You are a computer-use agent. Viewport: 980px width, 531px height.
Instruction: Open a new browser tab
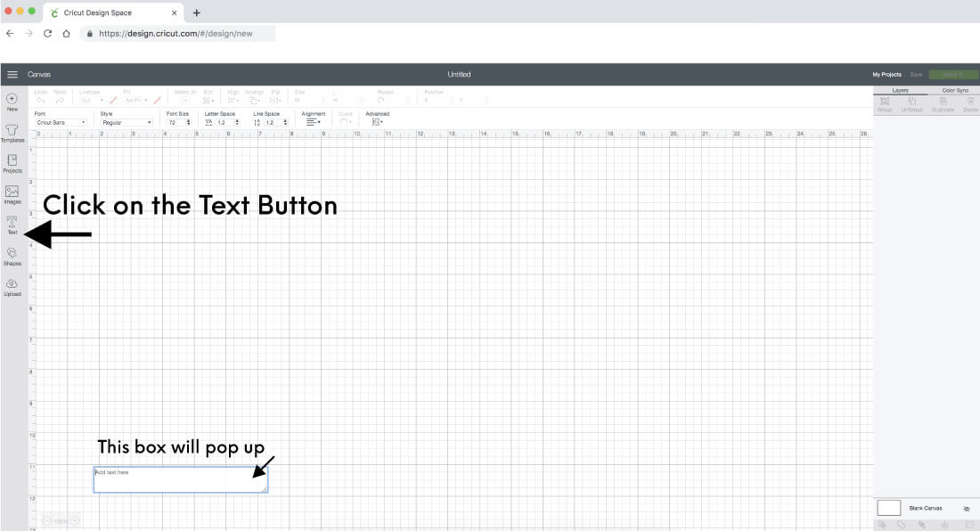(196, 12)
